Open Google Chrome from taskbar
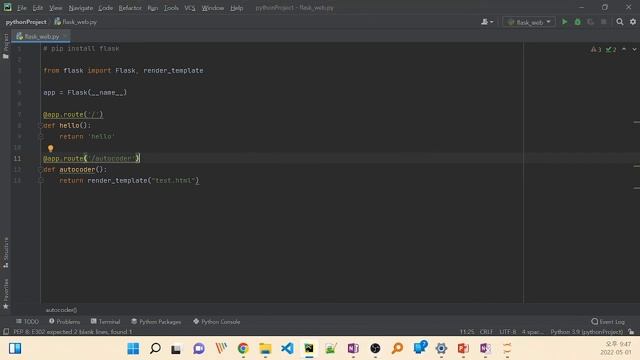640x360 pixels. 243,349
